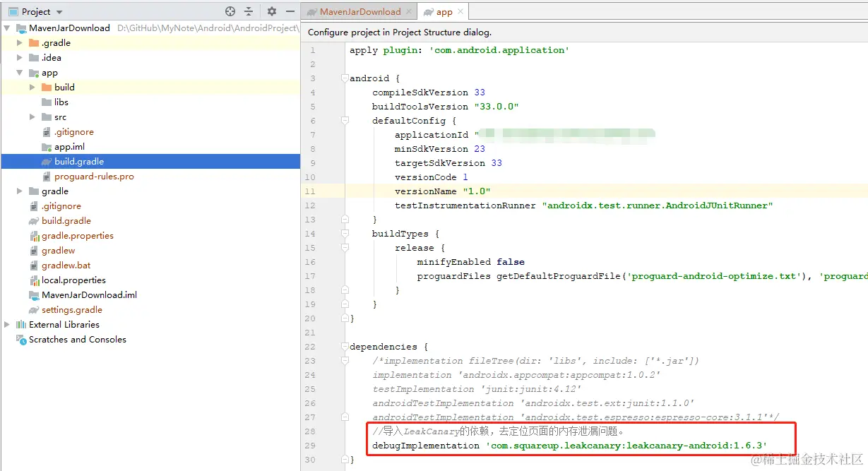
Task: Select root-level build.gradle file
Action: click(66, 221)
